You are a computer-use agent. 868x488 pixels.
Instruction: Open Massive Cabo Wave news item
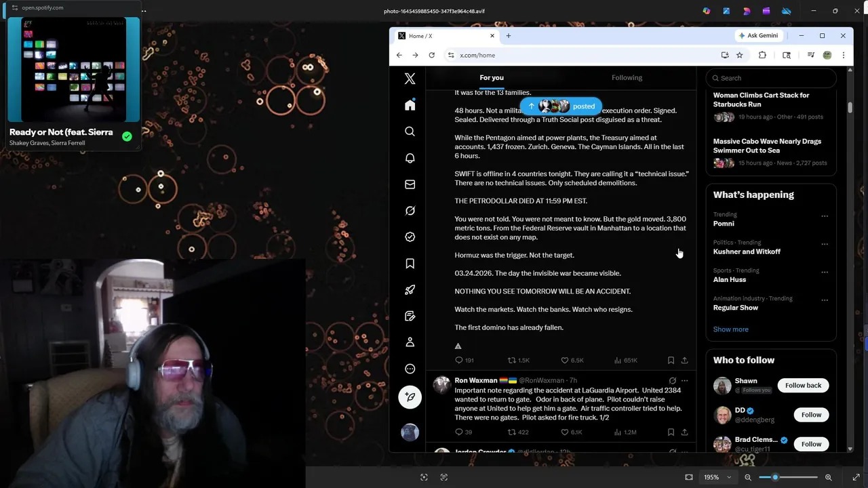tap(771, 152)
